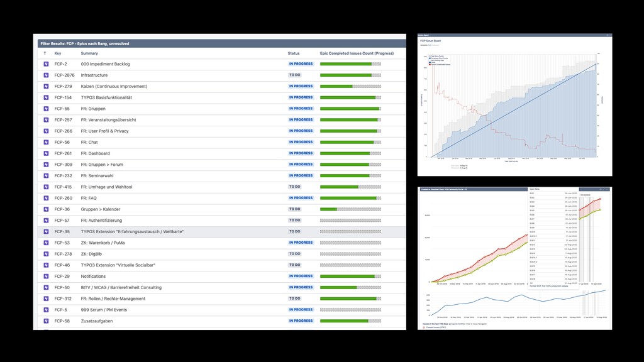This screenshot has width=644, height=362.
Task: Click the progress bar for Gruppen > Kalender
Action: (x=350, y=209)
